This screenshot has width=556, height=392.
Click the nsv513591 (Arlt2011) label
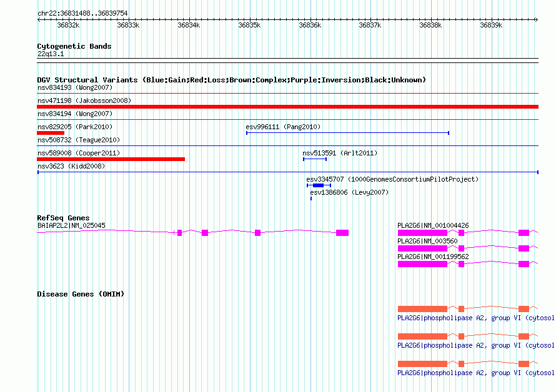pyautogui.click(x=340, y=153)
